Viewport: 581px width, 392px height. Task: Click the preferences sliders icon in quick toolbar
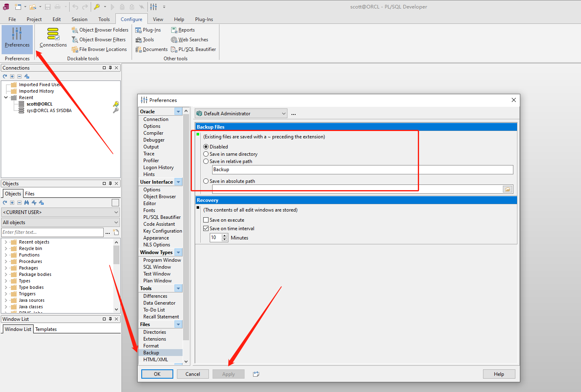[153, 7]
